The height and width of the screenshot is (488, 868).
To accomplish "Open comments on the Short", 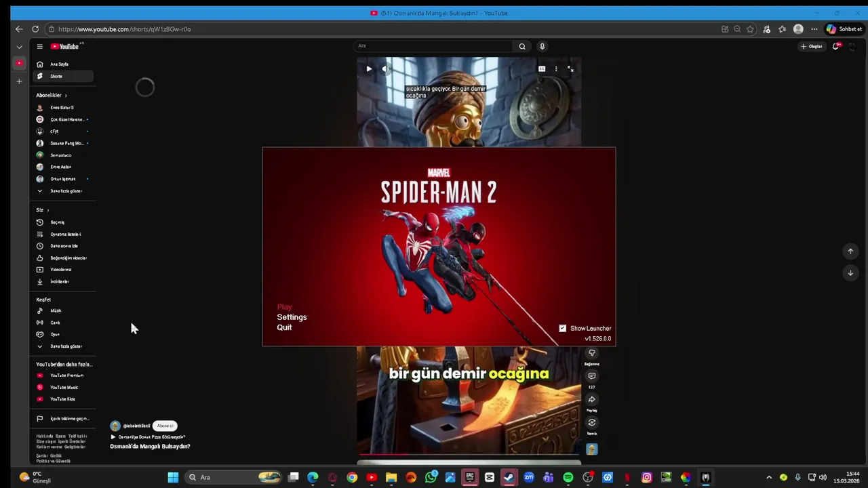I will (x=592, y=376).
